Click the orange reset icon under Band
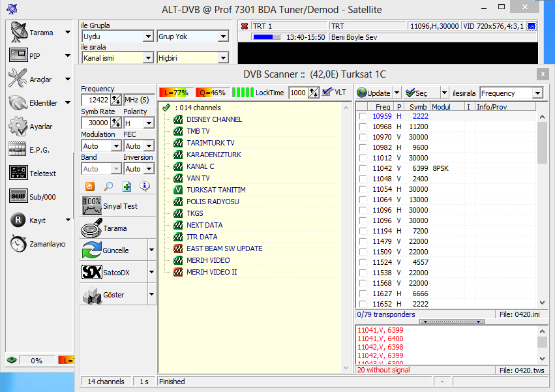Image resolution: width=555 pixels, height=392 pixels. point(90,187)
